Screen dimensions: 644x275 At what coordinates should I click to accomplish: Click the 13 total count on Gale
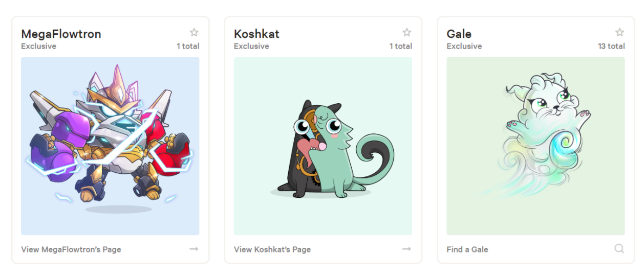[611, 46]
